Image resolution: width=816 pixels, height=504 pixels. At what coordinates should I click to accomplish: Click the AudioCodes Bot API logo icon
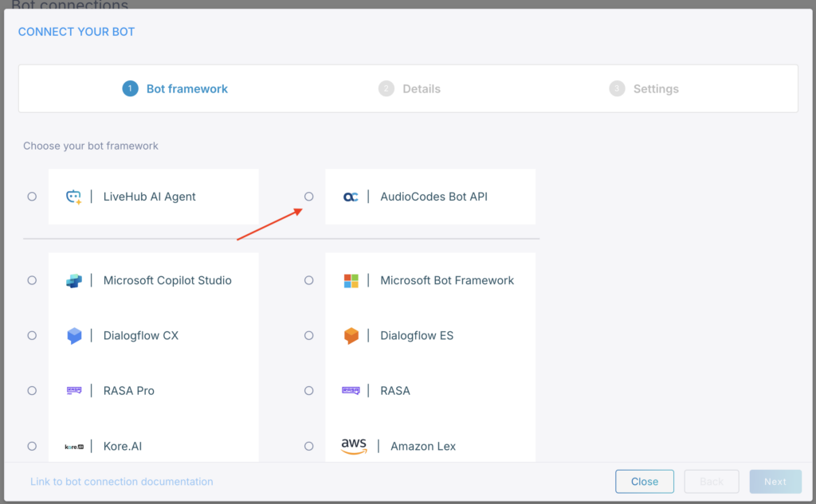pos(351,197)
